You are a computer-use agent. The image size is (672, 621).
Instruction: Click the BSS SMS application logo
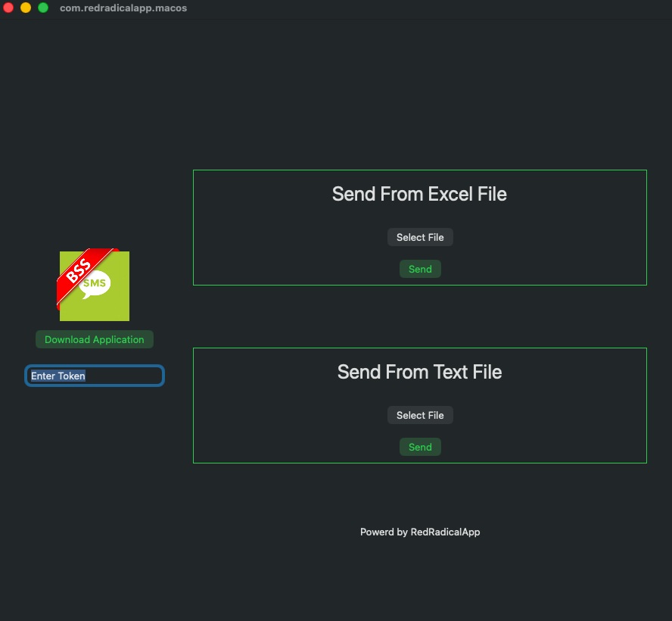click(x=93, y=285)
